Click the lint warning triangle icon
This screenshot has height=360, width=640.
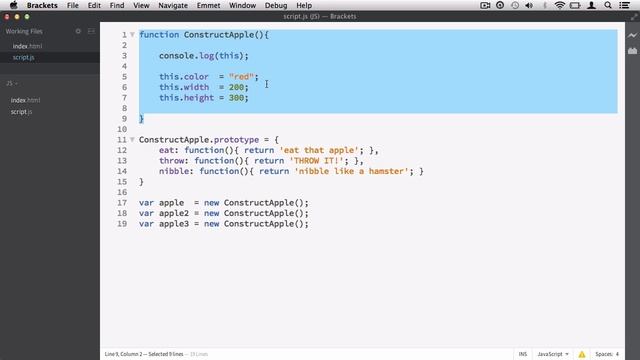pos(582,354)
